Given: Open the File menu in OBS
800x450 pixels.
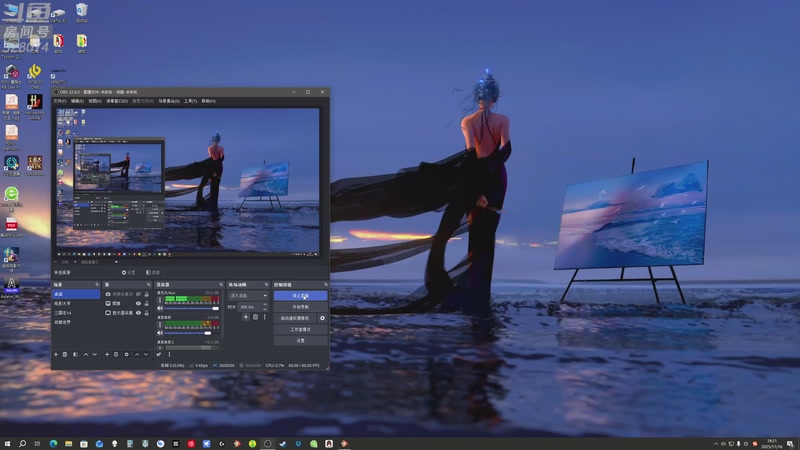Looking at the screenshot, I should 60,101.
